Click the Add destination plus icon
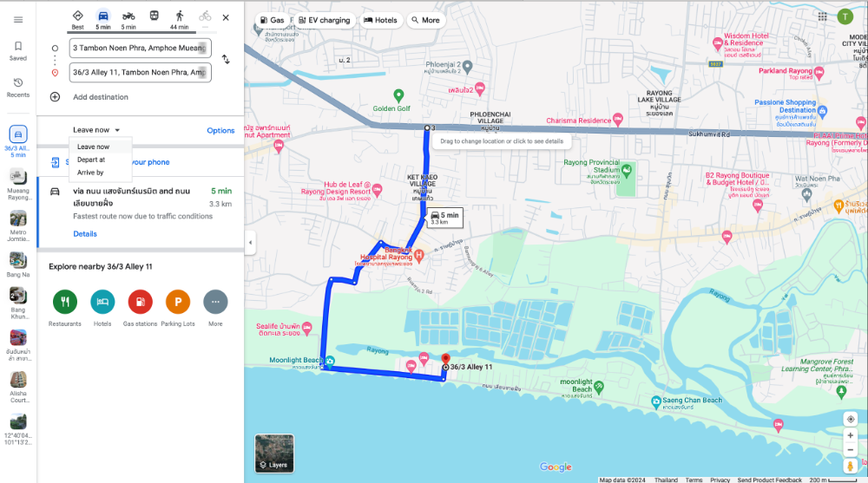The width and height of the screenshot is (868, 483). click(55, 97)
